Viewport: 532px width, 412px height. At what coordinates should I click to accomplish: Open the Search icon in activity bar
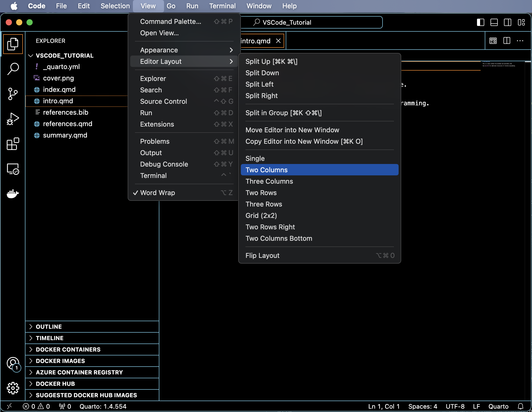coord(13,69)
